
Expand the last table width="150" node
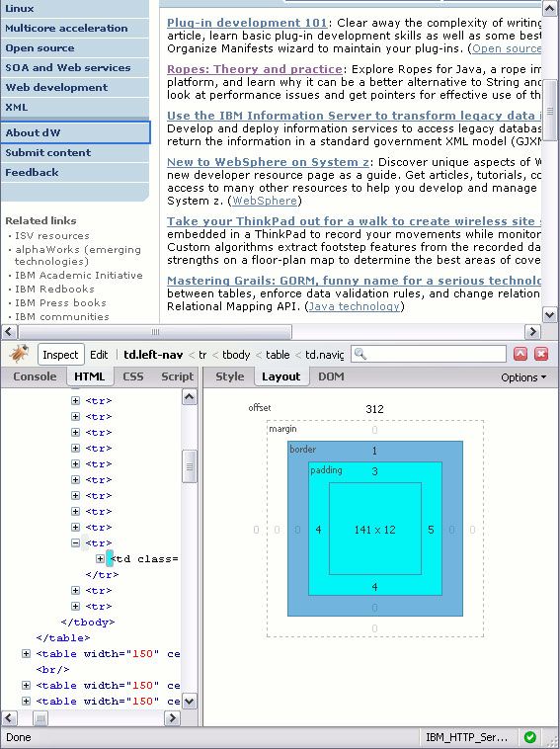pos(27,701)
